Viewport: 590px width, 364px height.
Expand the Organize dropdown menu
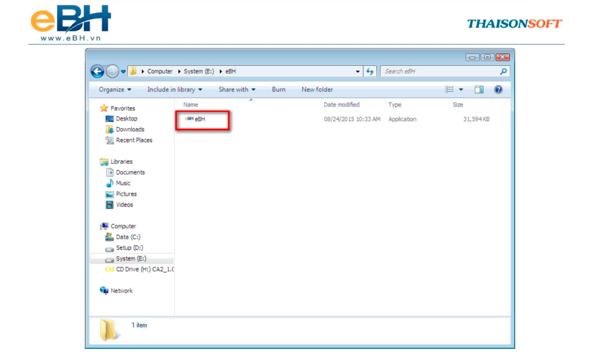[x=115, y=90]
